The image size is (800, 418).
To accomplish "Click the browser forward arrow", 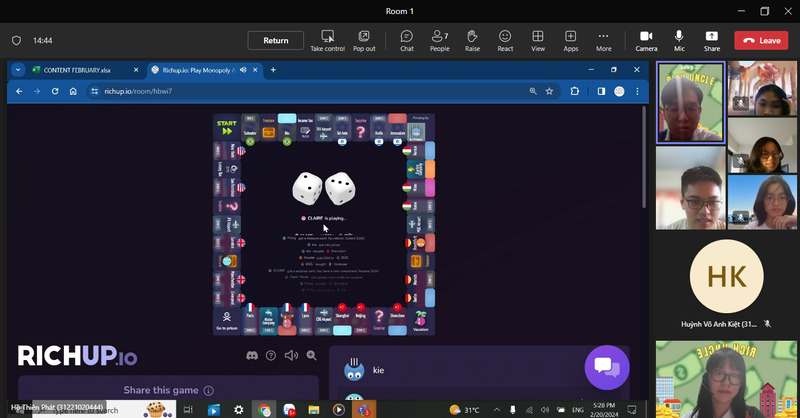I will click(x=37, y=91).
